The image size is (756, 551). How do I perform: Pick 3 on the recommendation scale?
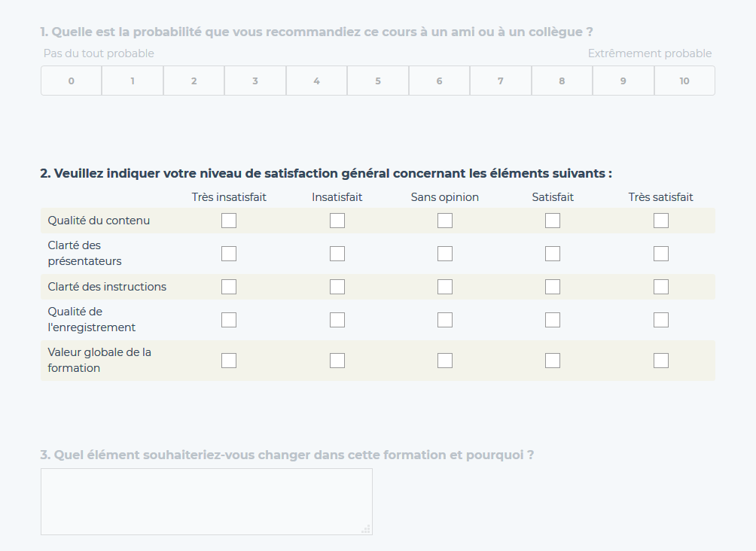[x=255, y=80]
